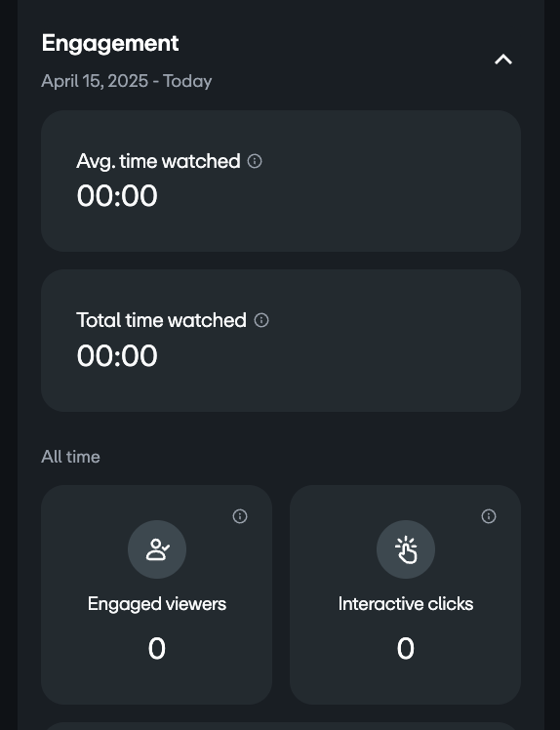Click the Total time watched 00:00 value
Viewport: 560px width, 730px height.
pyautogui.click(x=117, y=355)
